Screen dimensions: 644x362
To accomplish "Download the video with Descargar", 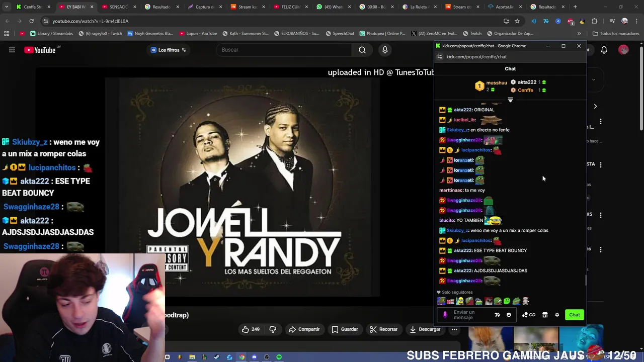I will coord(425,329).
